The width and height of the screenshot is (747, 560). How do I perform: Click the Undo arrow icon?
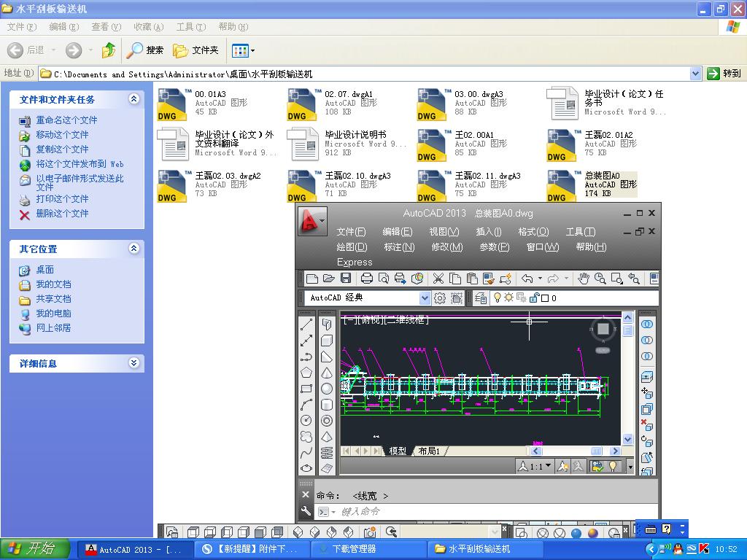pos(527,279)
